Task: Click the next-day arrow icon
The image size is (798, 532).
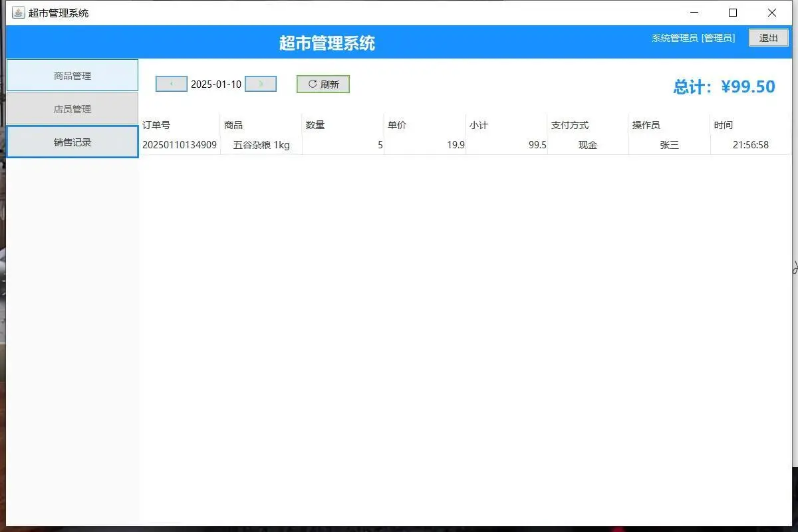Action: coord(260,83)
